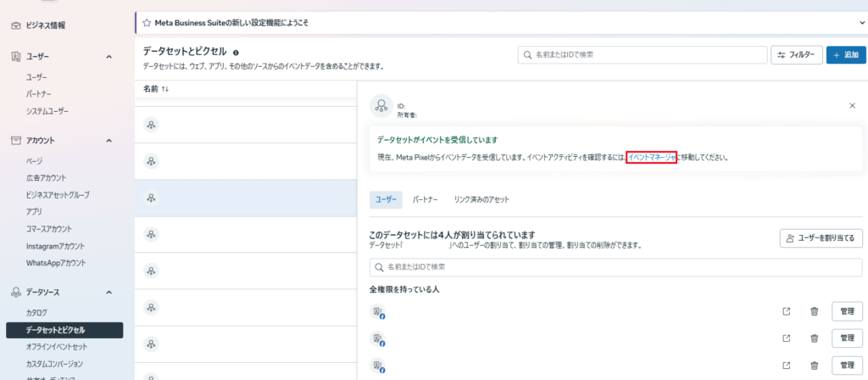The width and height of the screenshot is (868, 380).
Task: Close the dataset detail panel
Action: [852, 105]
